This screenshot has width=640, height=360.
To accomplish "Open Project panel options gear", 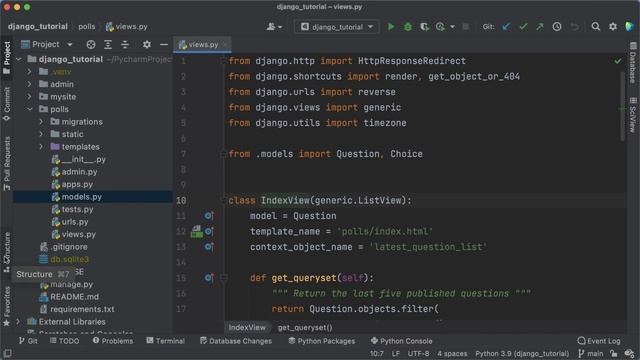I will [x=147, y=44].
